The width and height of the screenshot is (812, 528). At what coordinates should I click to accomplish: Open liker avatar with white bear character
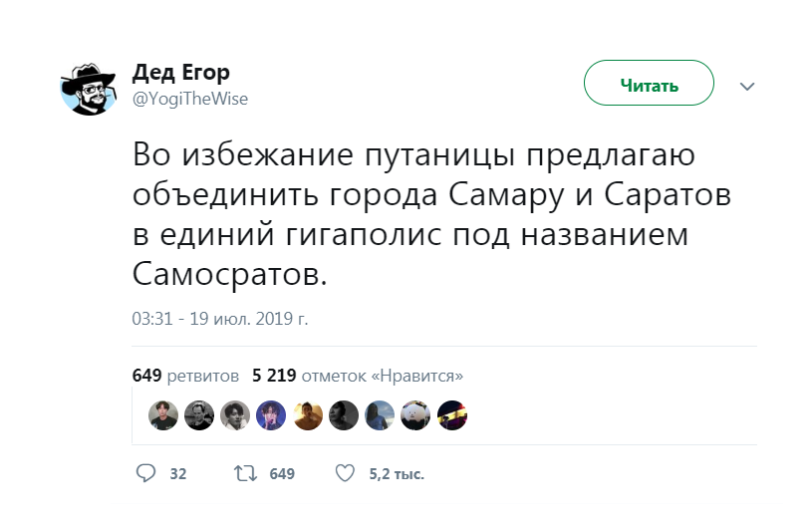pos(415,414)
